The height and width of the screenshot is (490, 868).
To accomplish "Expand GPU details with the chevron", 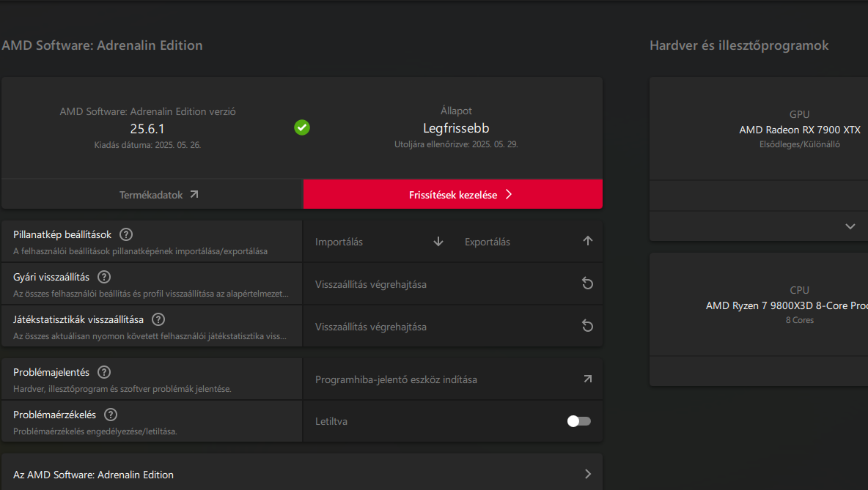I will [x=850, y=227].
